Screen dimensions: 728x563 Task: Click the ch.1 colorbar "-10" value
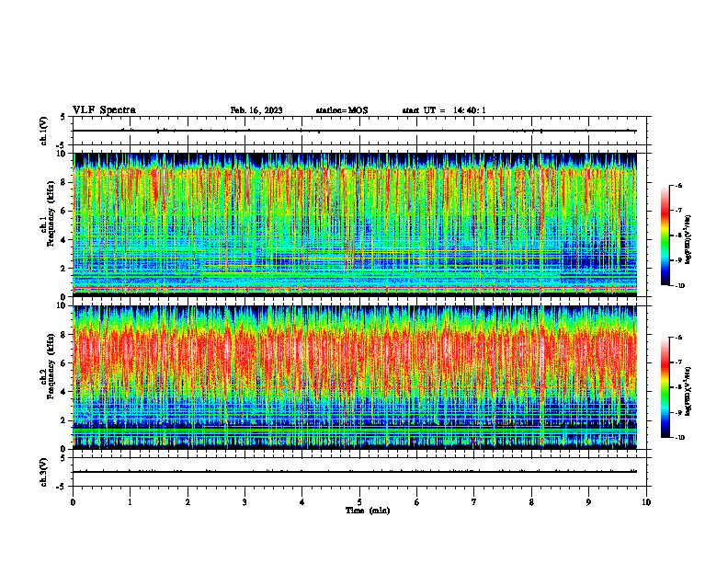pyautogui.click(x=679, y=286)
